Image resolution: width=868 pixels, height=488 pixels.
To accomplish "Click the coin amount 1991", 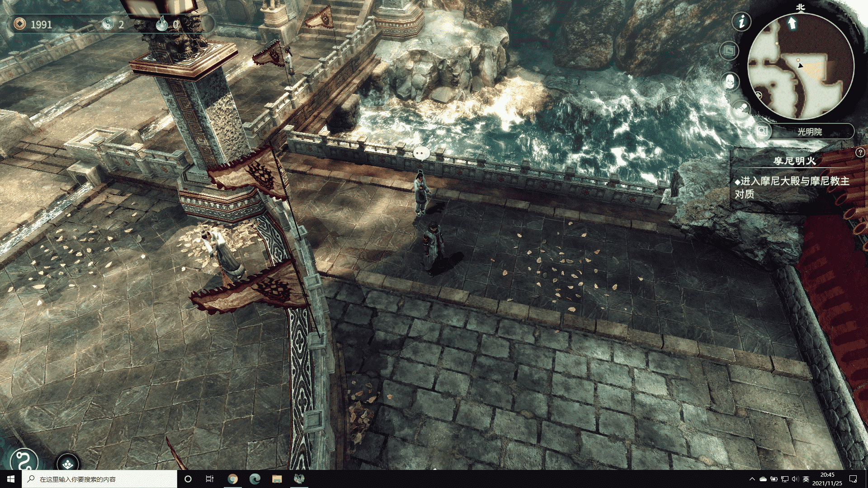I will click(41, 25).
